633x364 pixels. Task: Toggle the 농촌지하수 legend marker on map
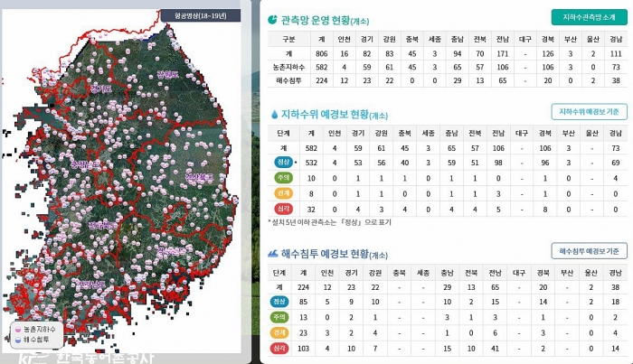click(x=18, y=331)
